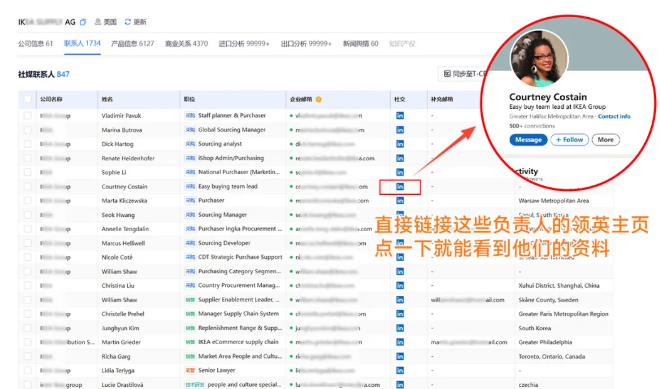The width and height of the screenshot is (660, 389).
Task: Select the checkbox for Courtney Costain row
Action: click(27, 187)
